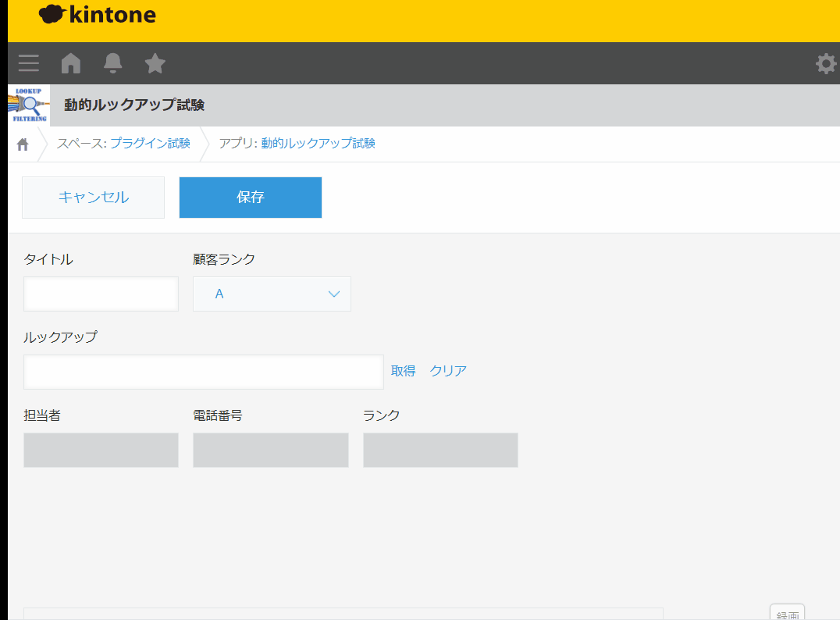Click the 動的ルックアップ試験 app title
Screen dimensions: 840x620
pos(134,105)
